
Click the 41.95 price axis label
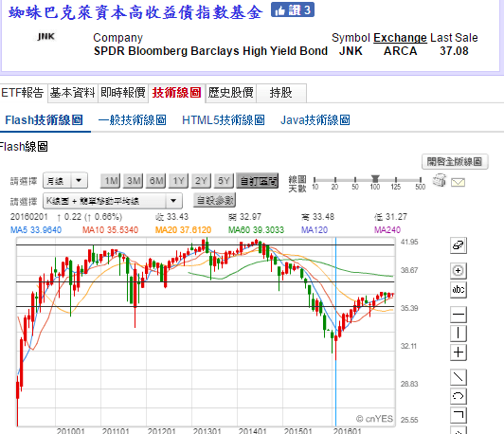[x=409, y=242]
